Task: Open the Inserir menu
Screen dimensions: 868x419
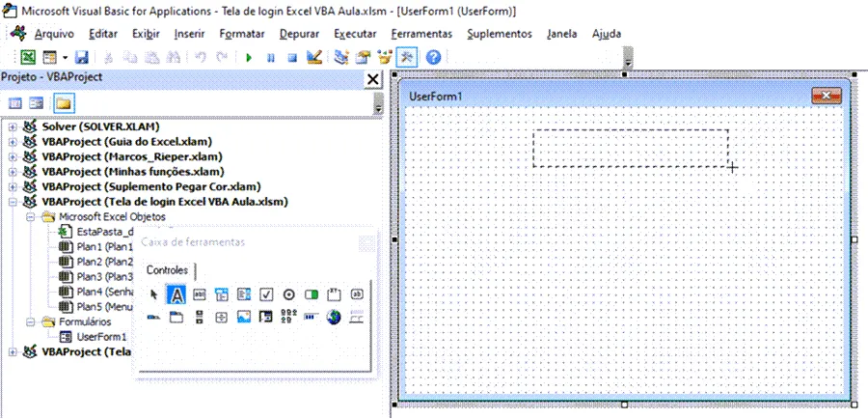Action: coord(189,34)
